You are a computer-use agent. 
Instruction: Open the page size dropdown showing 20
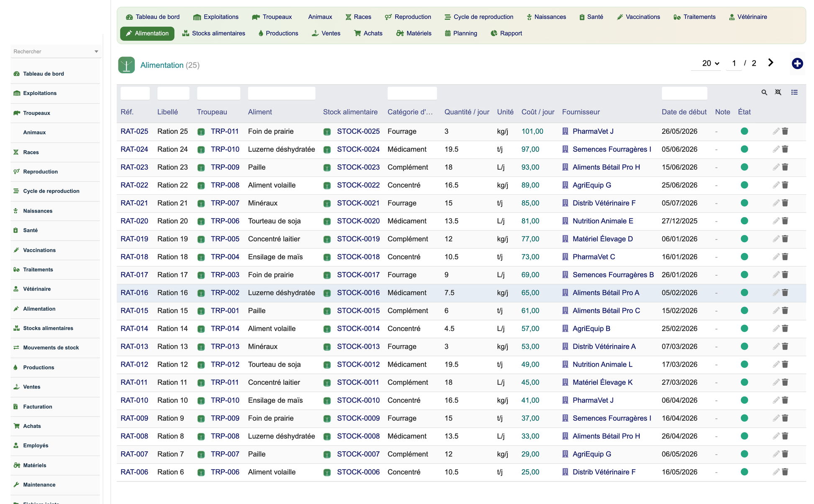coord(710,63)
